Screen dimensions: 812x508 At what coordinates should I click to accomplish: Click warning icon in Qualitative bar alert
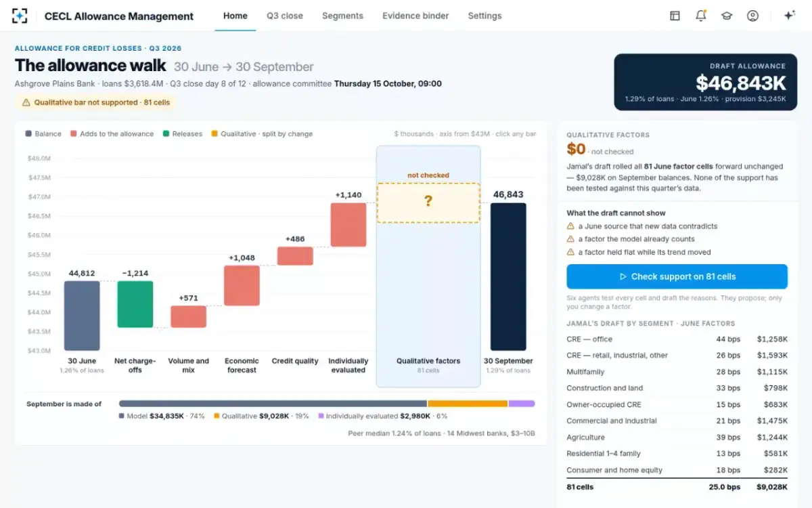tap(26, 102)
